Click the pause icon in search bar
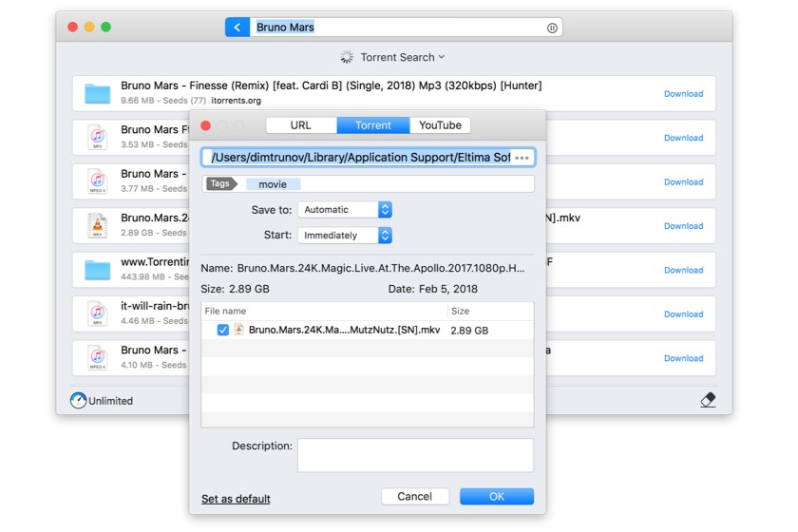798x532 pixels. point(552,28)
